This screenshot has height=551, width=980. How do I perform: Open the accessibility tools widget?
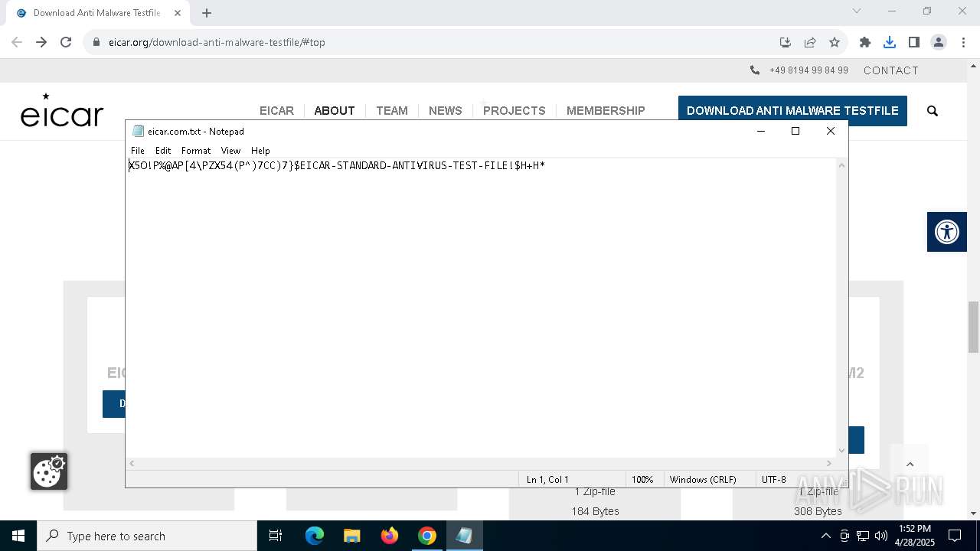pos(947,232)
